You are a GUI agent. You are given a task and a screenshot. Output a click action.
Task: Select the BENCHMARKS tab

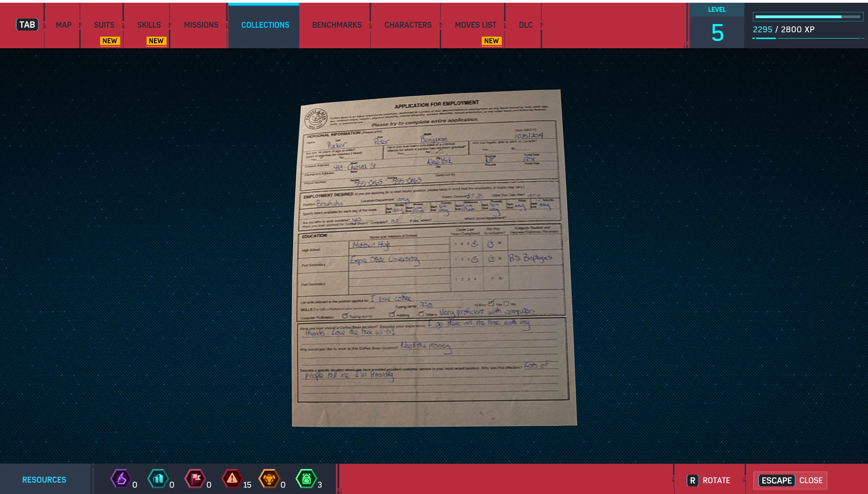coord(336,25)
